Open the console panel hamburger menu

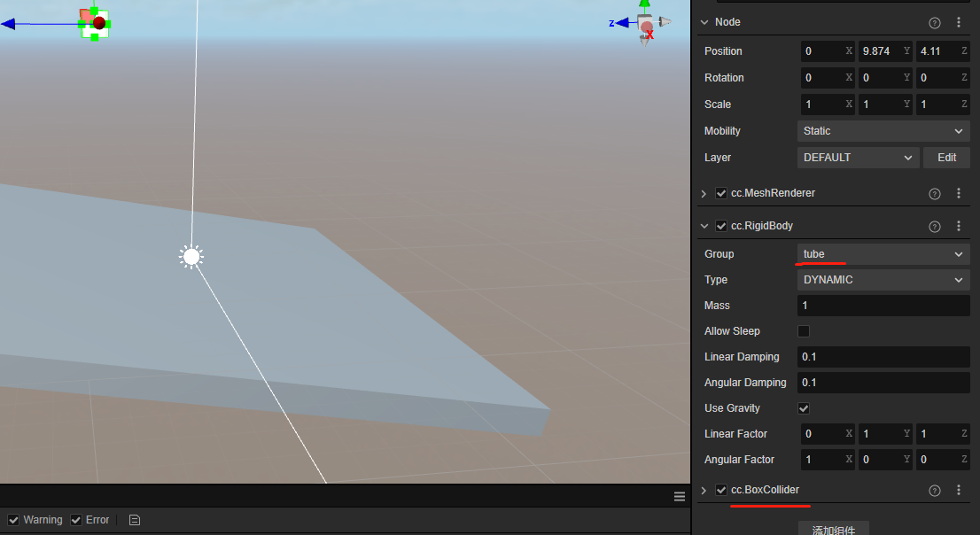click(x=680, y=496)
